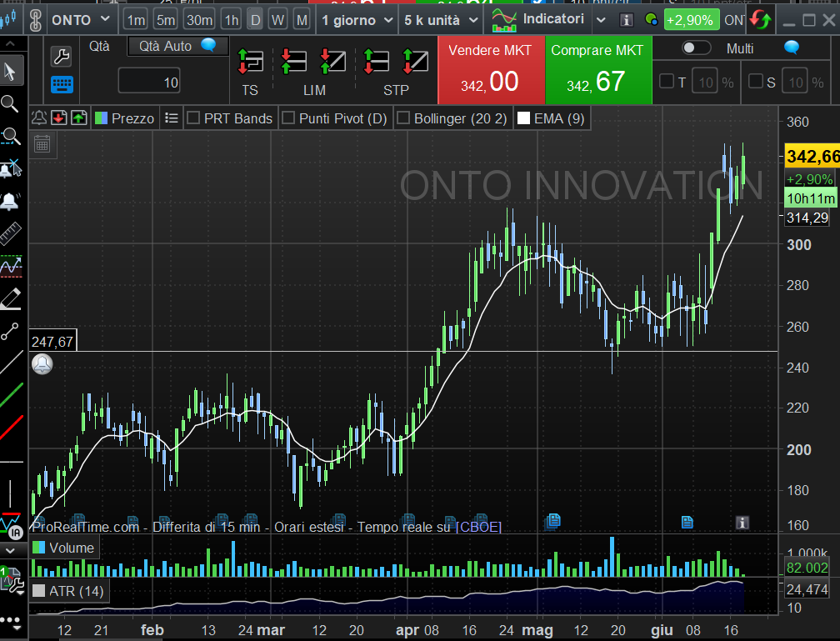The width and height of the screenshot is (840, 641).
Task: Open the indicator list icon next to Prezzo
Action: (x=172, y=118)
